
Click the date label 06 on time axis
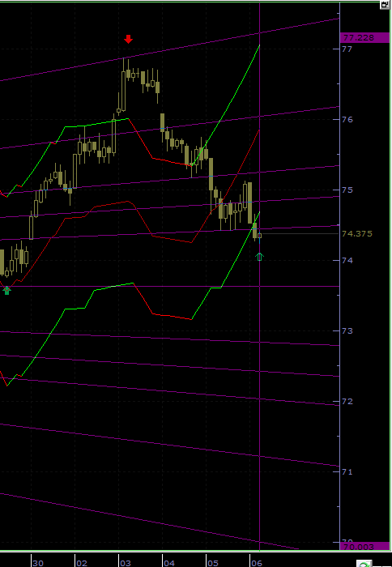257,563
